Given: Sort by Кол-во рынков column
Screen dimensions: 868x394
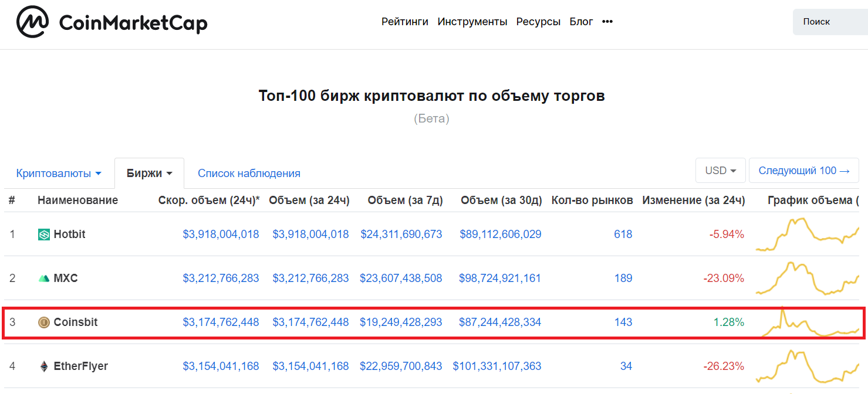Looking at the screenshot, I should point(592,201).
